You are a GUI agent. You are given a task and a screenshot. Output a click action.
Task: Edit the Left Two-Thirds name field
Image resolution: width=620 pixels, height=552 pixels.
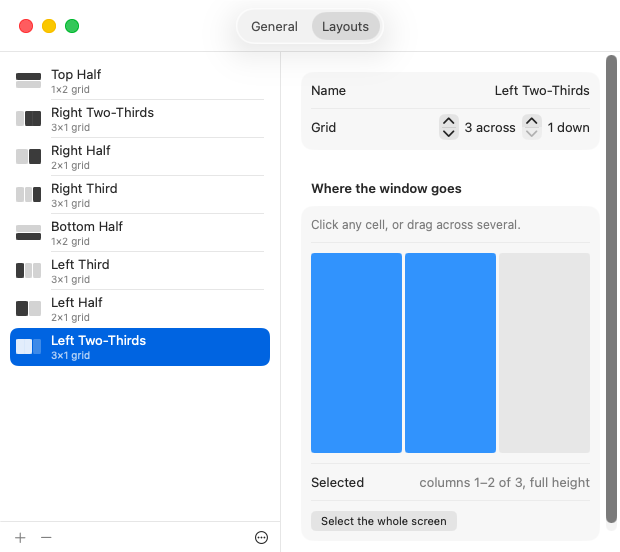coord(542,91)
